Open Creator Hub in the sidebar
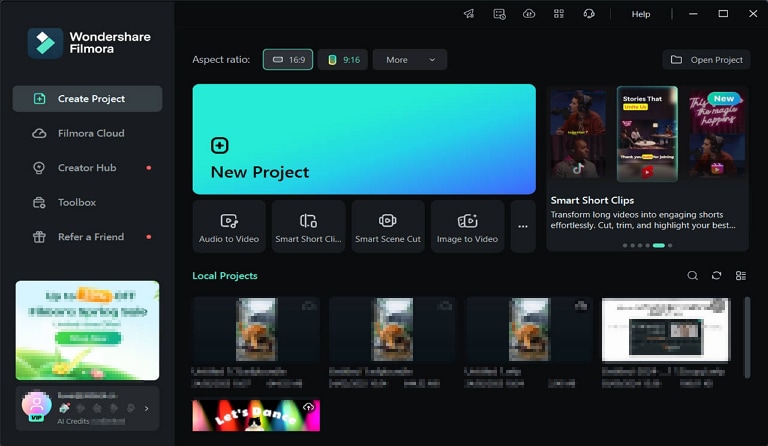 click(x=87, y=168)
